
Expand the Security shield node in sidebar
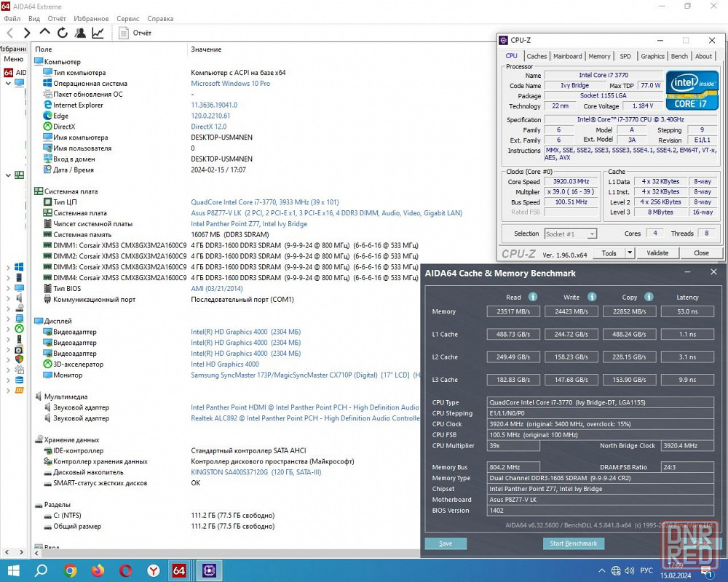coord(8,359)
